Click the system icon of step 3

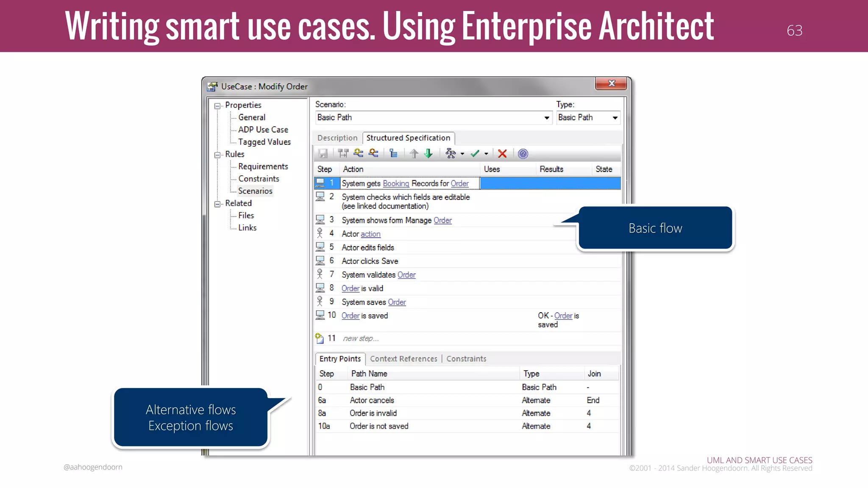(320, 220)
